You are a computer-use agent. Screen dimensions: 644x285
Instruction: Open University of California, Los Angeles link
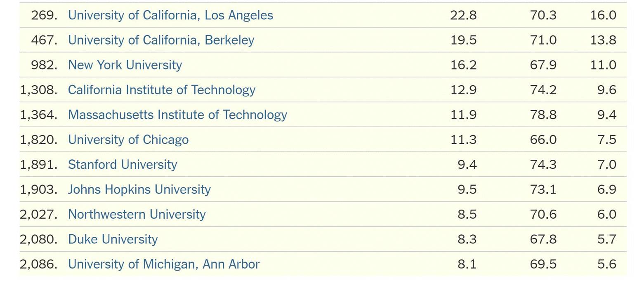click(x=170, y=15)
